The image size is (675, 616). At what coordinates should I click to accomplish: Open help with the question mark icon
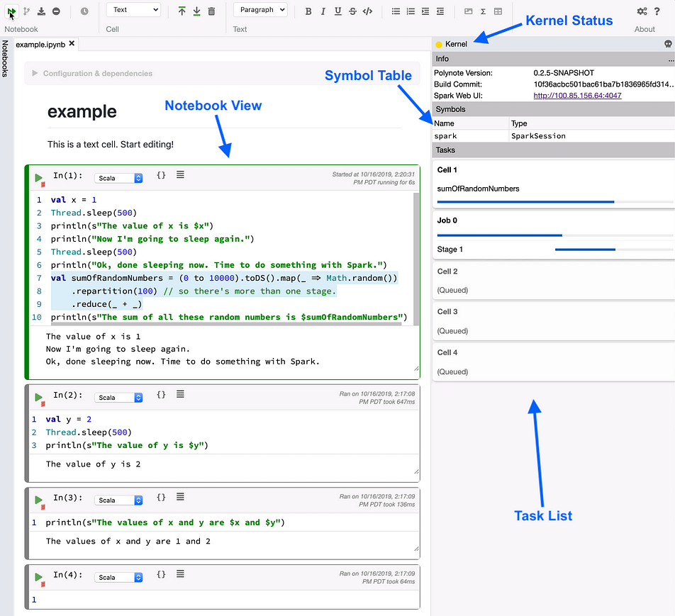pyautogui.click(x=657, y=11)
